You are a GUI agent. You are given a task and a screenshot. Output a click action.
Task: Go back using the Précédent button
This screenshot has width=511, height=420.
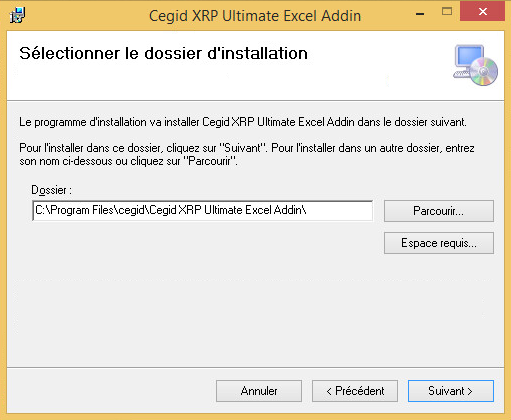pyautogui.click(x=355, y=391)
